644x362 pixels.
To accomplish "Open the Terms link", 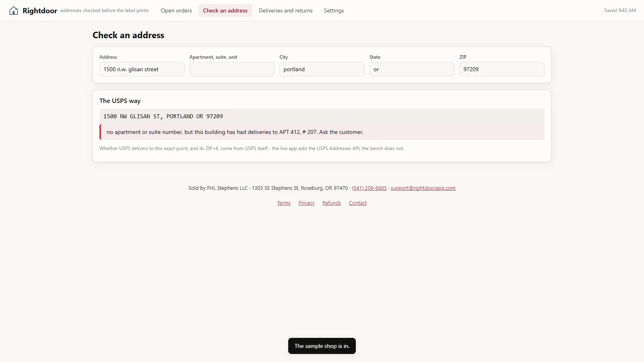I will click(x=284, y=203).
